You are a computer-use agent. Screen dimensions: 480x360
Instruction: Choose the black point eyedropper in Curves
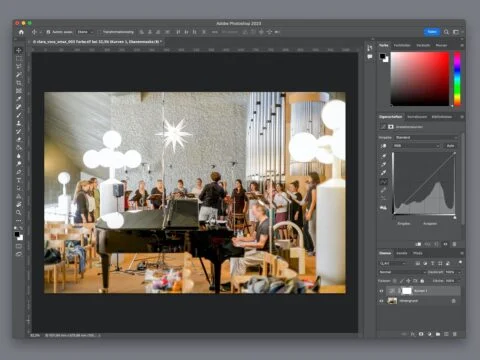pyautogui.click(x=384, y=156)
